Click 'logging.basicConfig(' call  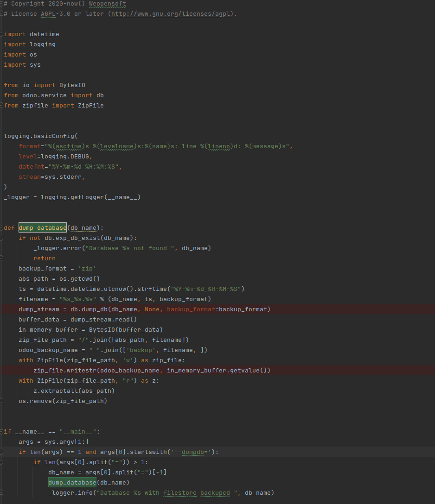[x=41, y=136]
